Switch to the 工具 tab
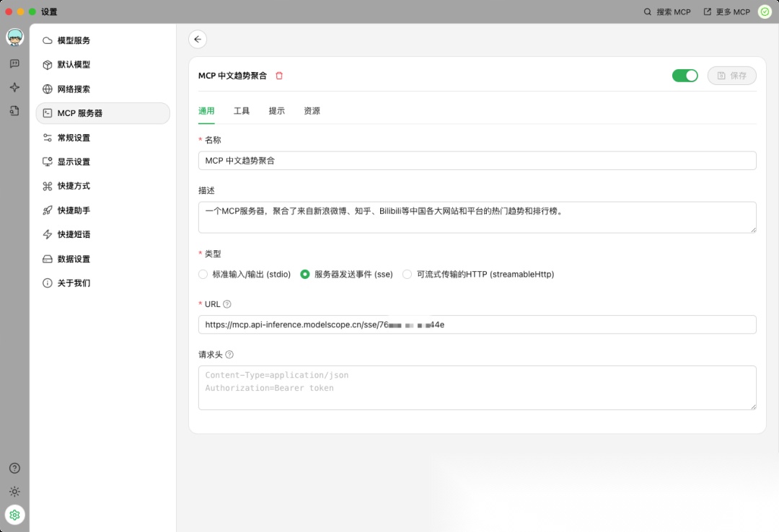Image resolution: width=779 pixels, height=532 pixels. point(242,111)
